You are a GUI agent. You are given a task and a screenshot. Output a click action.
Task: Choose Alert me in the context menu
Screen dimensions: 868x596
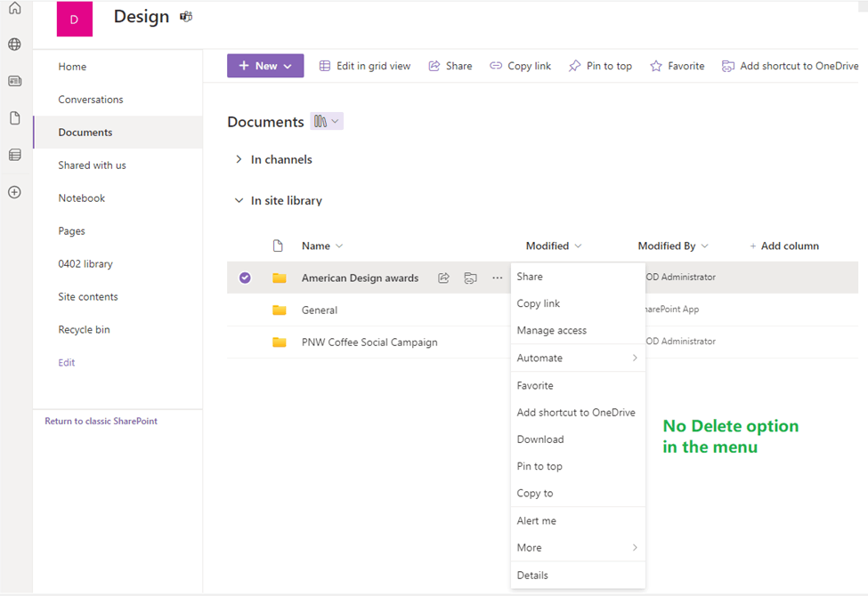578,520
